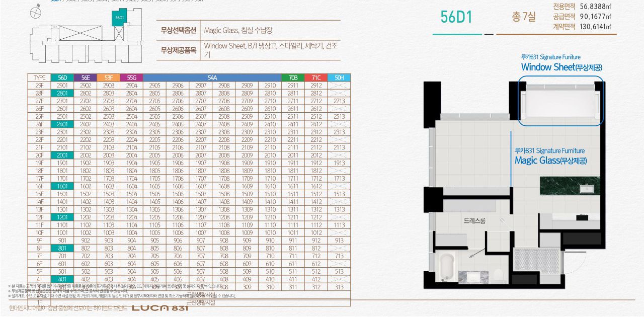Screen dimensions: 644x317
Task: Select the 56E column header
Action: tap(86, 77)
